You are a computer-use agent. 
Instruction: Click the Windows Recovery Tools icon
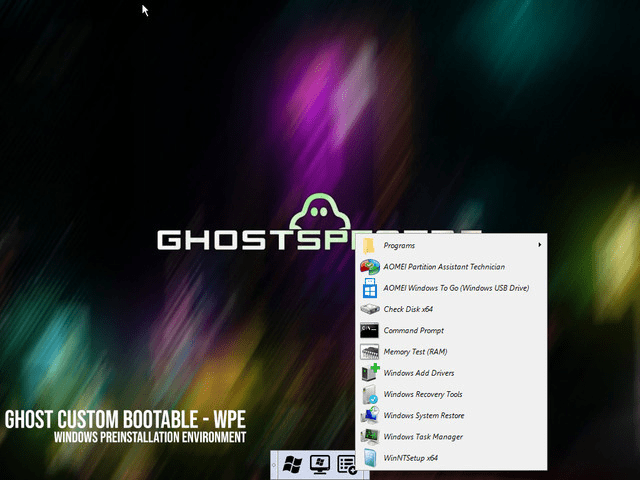click(x=370, y=394)
